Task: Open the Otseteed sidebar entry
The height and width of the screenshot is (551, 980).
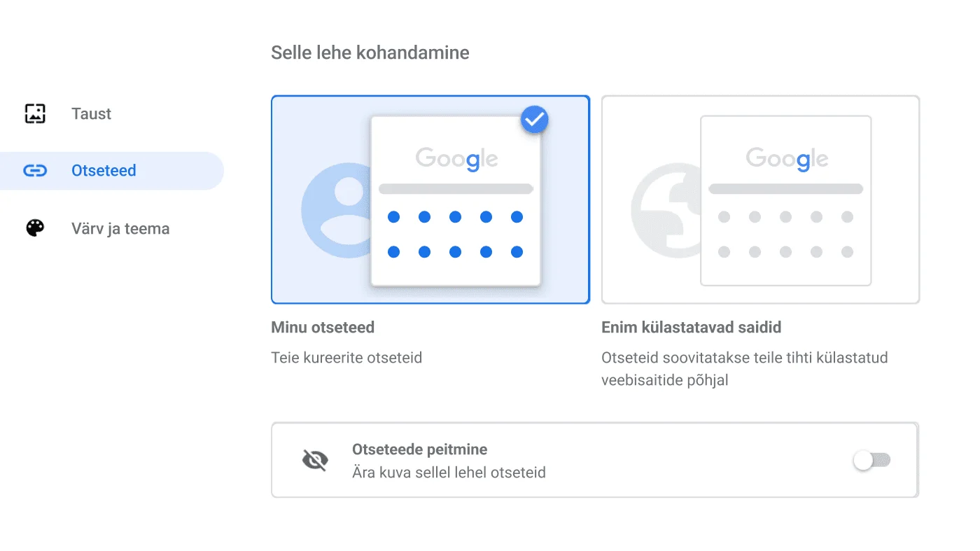Action: 104,170
